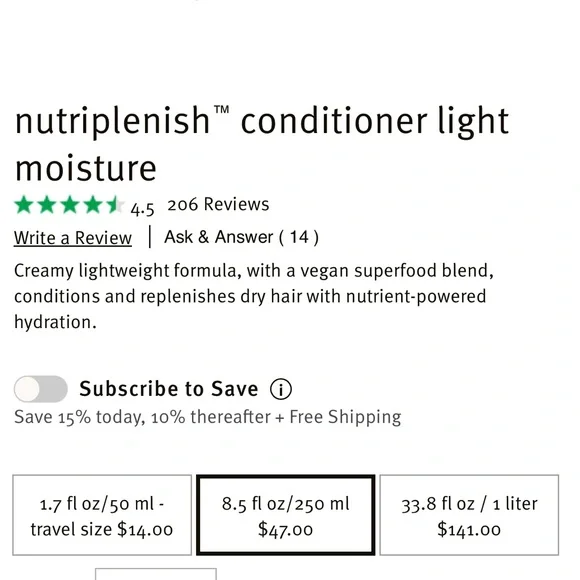Click the trademark symbol after nutriplenish
This screenshot has width=580, height=580.
point(222,110)
